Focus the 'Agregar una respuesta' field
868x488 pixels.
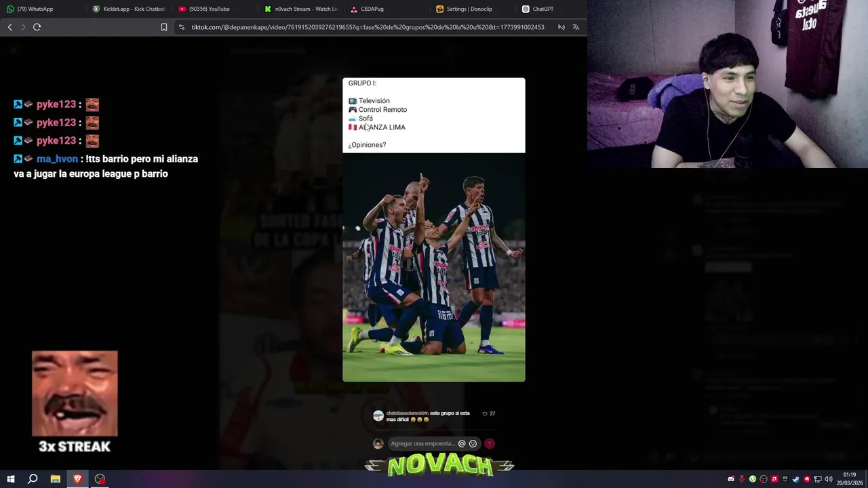coord(422,444)
